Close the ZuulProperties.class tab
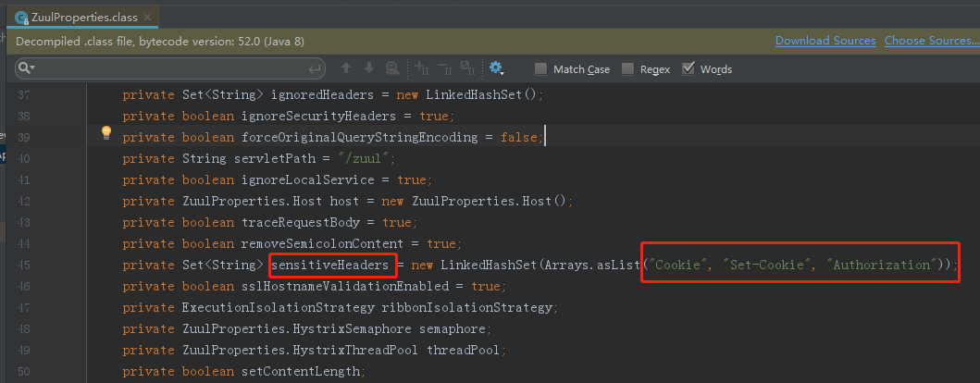This screenshot has height=383, width=980. pos(147,18)
